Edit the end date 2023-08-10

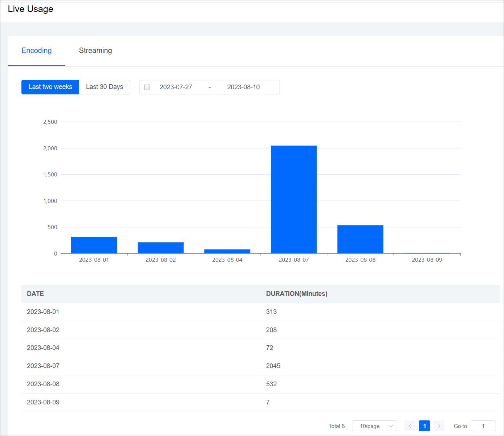(243, 87)
